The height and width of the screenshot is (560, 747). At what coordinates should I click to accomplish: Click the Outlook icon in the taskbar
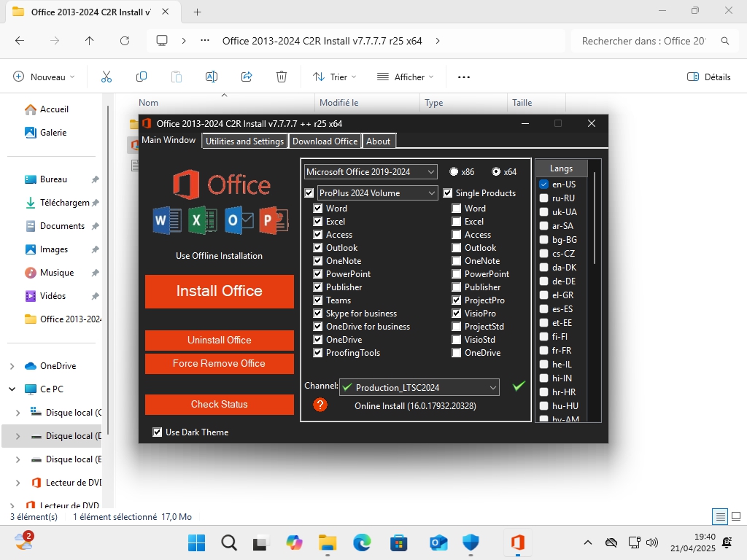438,542
